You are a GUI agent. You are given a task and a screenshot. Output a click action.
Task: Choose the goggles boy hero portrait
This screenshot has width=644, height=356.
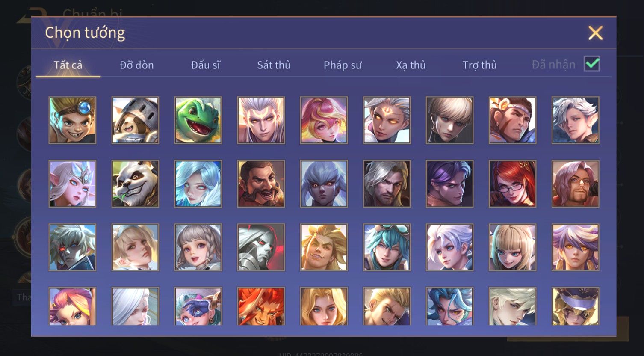[x=72, y=120]
